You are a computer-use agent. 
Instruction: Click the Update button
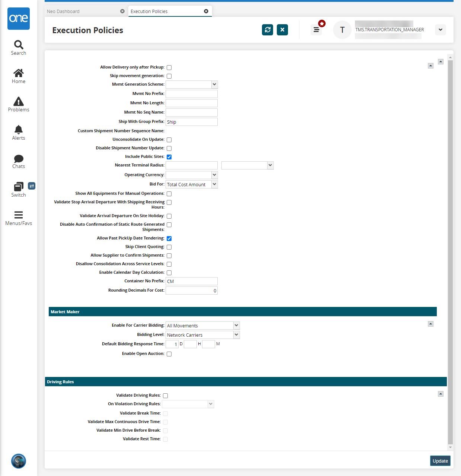click(440, 461)
